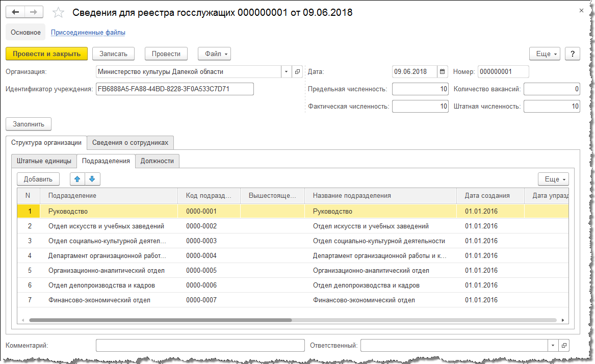The width and height of the screenshot is (595, 364).
Task: Select Департамент организационной работ... cell
Action: [x=109, y=256]
